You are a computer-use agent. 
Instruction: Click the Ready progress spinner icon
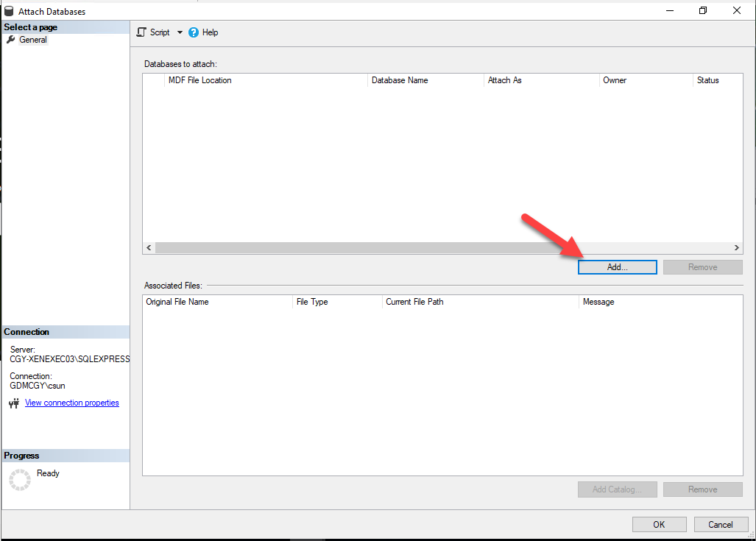[x=20, y=479]
